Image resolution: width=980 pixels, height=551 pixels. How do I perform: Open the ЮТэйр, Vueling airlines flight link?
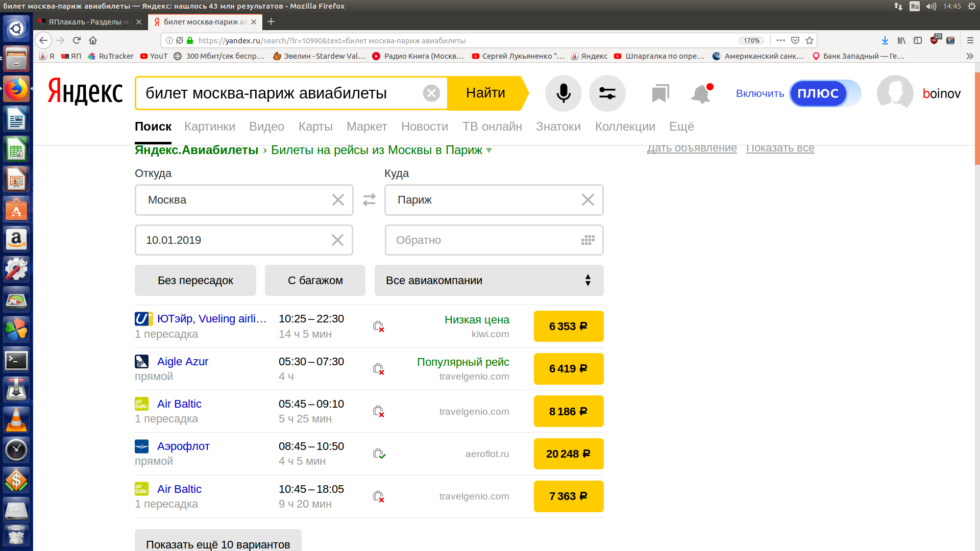tap(212, 318)
